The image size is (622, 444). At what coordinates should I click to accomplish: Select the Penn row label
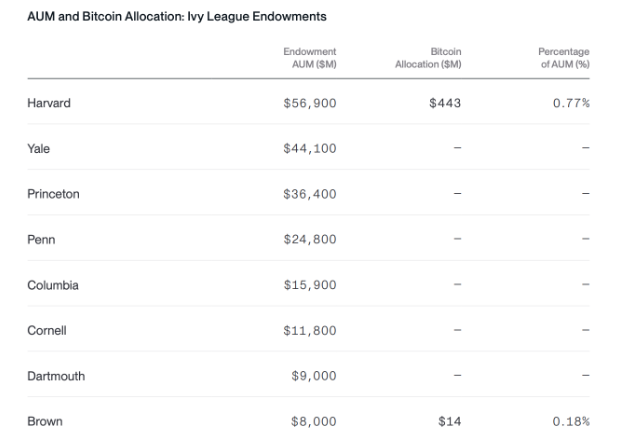pos(40,240)
